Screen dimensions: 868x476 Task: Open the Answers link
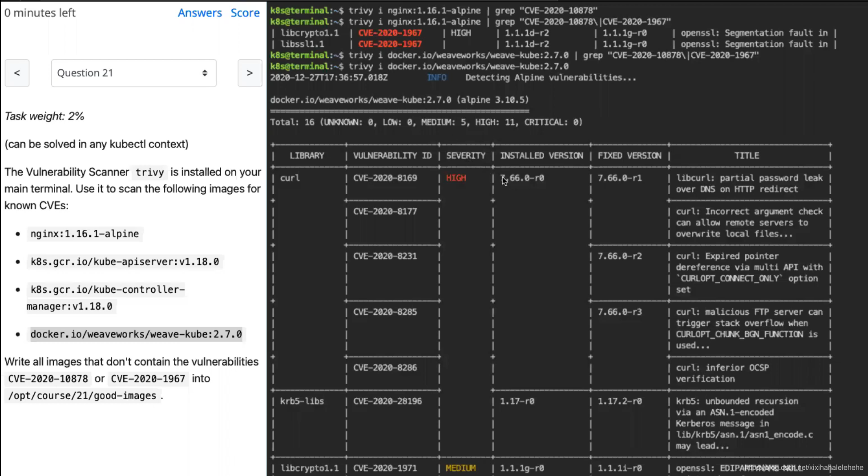click(200, 12)
